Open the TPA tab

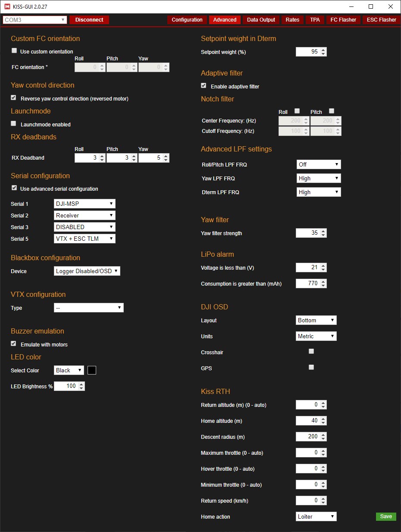click(x=315, y=20)
